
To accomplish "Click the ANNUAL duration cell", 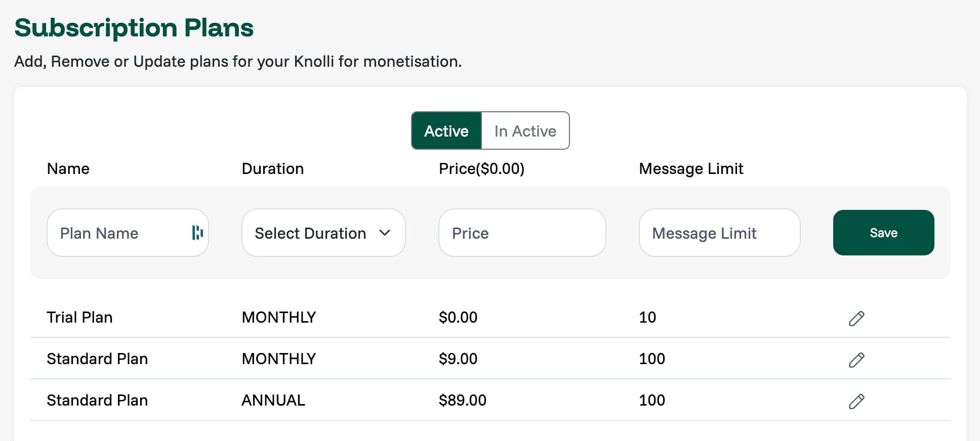I will point(273,400).
